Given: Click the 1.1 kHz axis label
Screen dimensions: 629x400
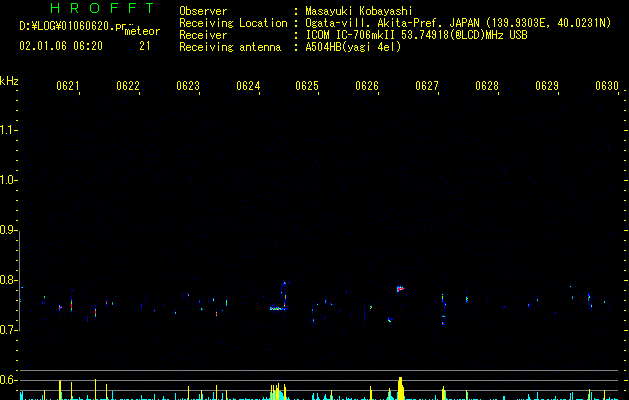Looking at the screenshot, I should coord(8,130).
